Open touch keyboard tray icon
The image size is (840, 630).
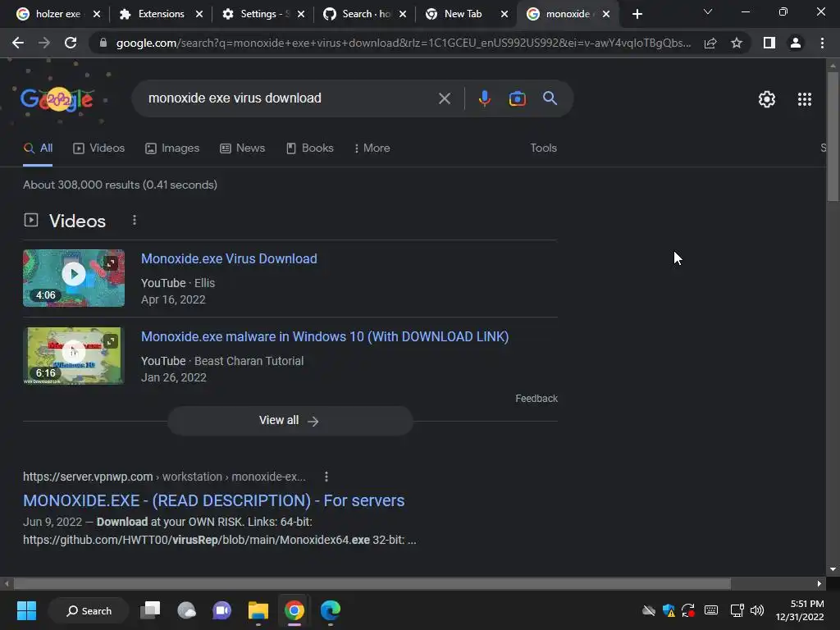point(711,610)
